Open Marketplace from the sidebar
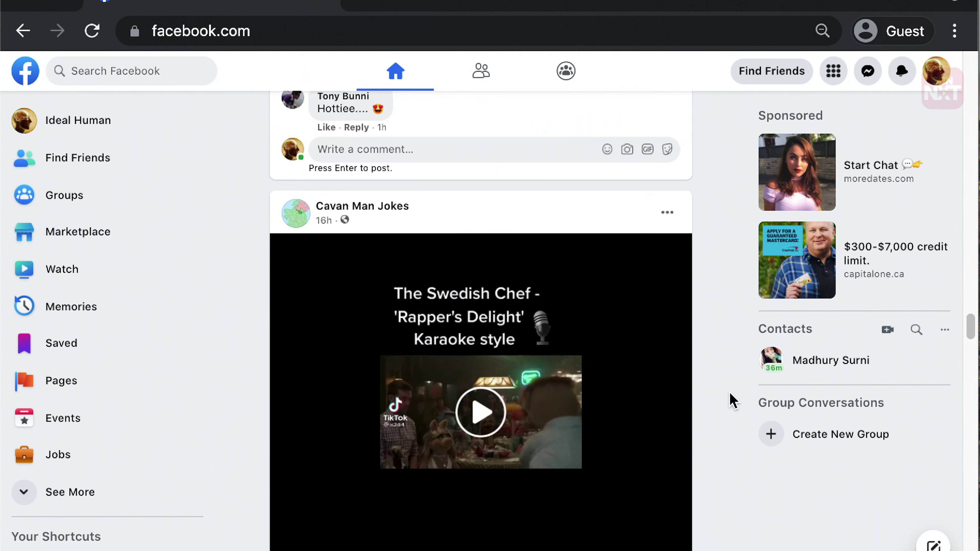This screenshot has height=551, width=980. click(x=78, y=232)
